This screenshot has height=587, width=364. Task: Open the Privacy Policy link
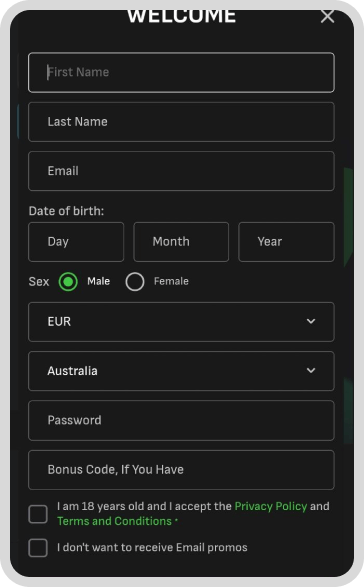[271, 506]
